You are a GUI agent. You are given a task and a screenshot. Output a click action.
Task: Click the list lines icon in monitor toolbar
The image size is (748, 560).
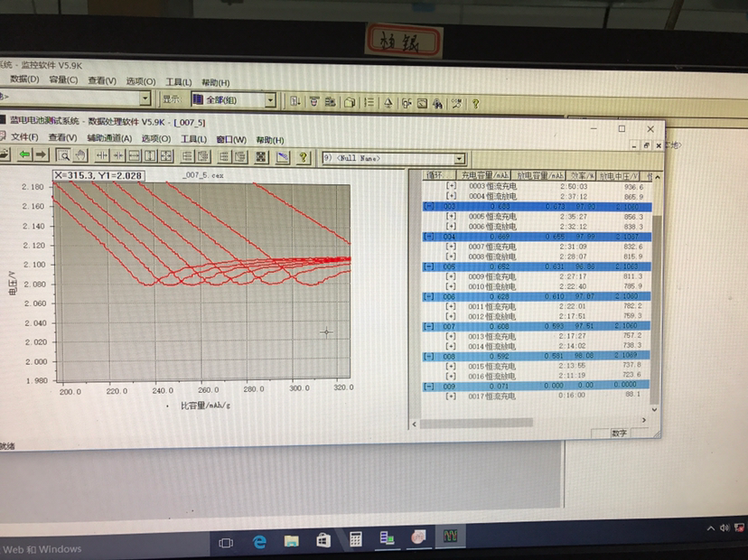tap(369, 102)
